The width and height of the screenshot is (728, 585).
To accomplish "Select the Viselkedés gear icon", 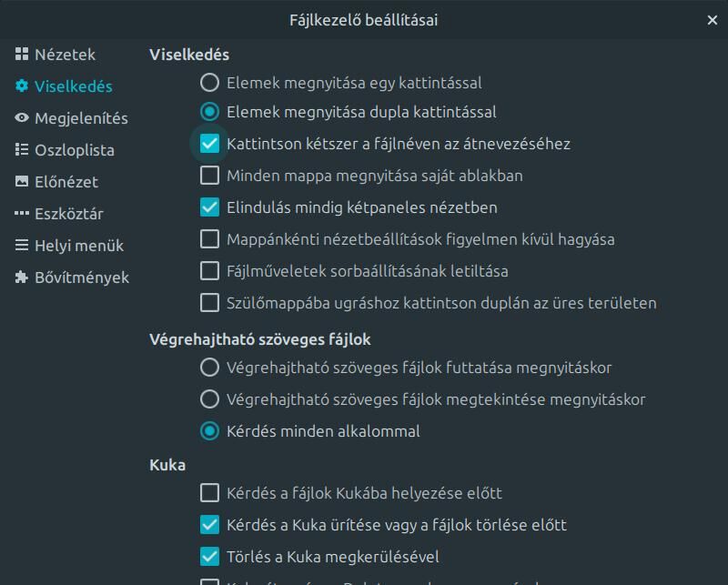I will click(21, 86).
